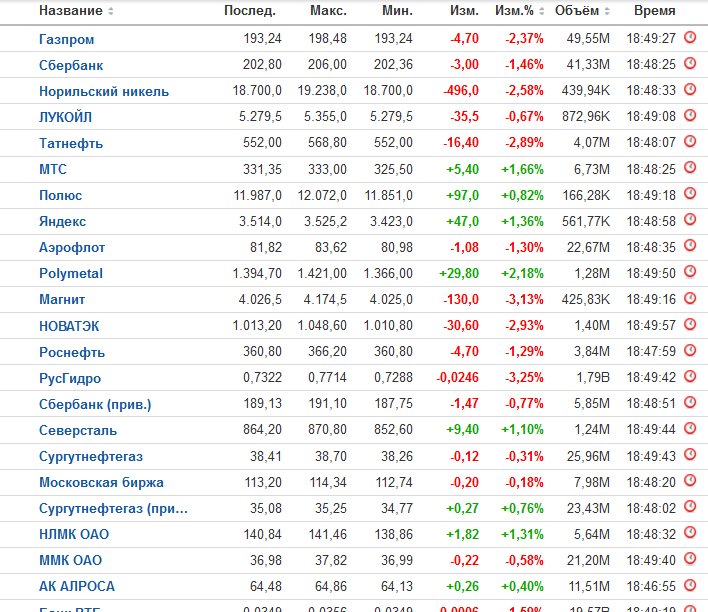
Task: Click the clock icon in the Сургутнефтегаз 38,41 row
Action: (690, 454)
